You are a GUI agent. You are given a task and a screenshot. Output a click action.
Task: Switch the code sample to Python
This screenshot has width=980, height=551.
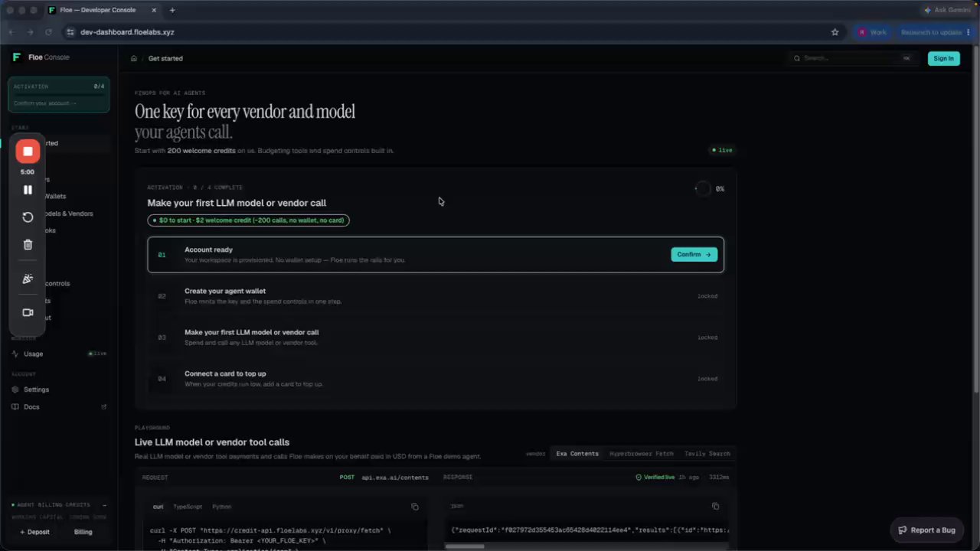(x=222, y=507)
